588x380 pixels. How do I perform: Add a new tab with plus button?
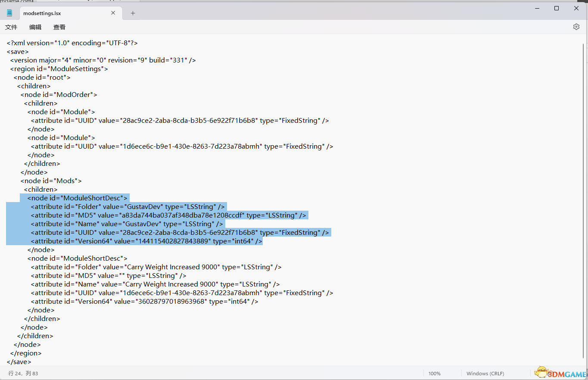point(133,13)
